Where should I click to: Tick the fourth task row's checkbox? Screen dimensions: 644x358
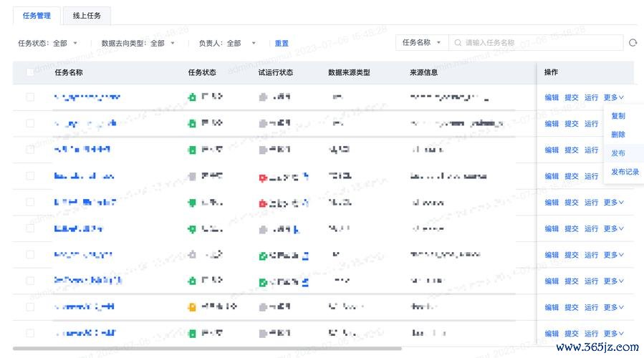click(x=30, y=175)
